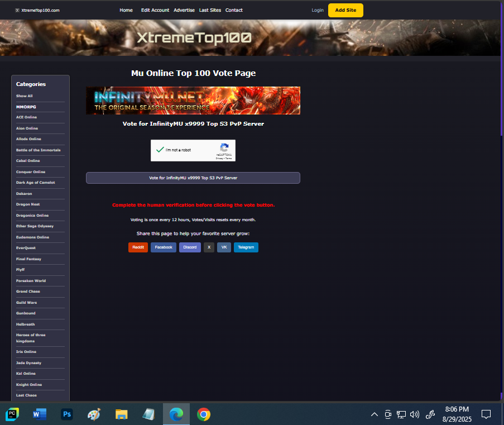This screenshot has height=425, width=504.
Task: Share the page on Facebook
Action: pyautogui.click(x=164, y=247)
